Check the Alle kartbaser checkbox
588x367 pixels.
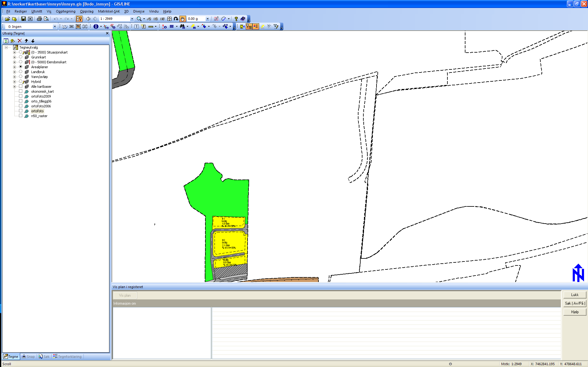[x=20, y=86]
